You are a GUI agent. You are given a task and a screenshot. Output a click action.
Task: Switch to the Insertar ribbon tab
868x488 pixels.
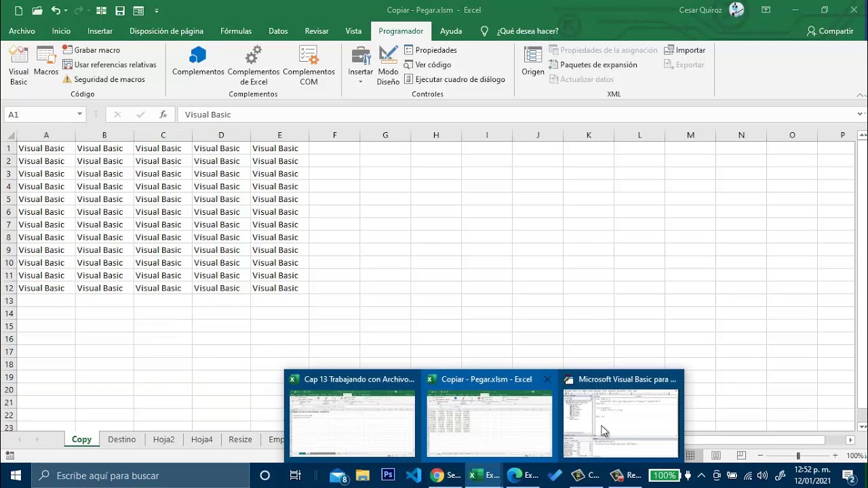coord(100,31)
